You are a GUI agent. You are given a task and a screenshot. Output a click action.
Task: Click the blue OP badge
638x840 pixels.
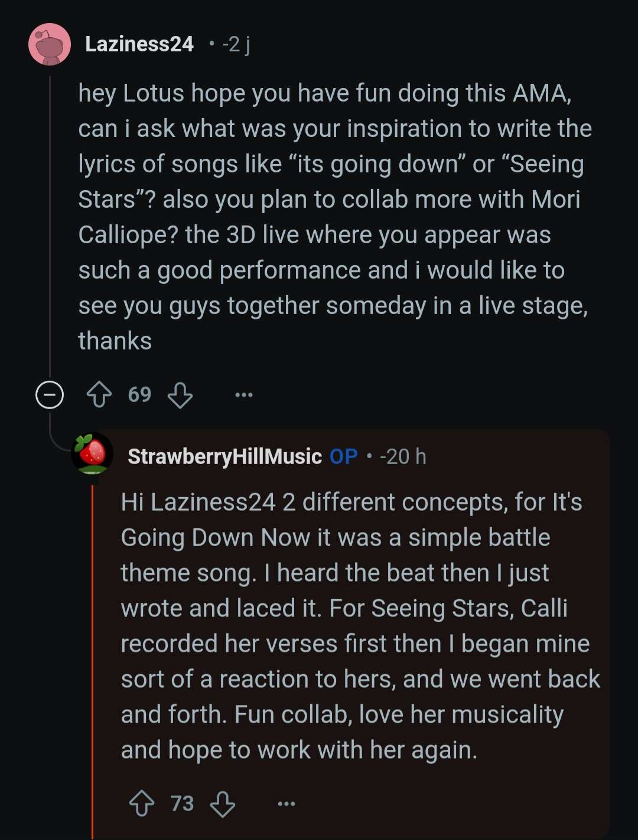click(344, 456)
